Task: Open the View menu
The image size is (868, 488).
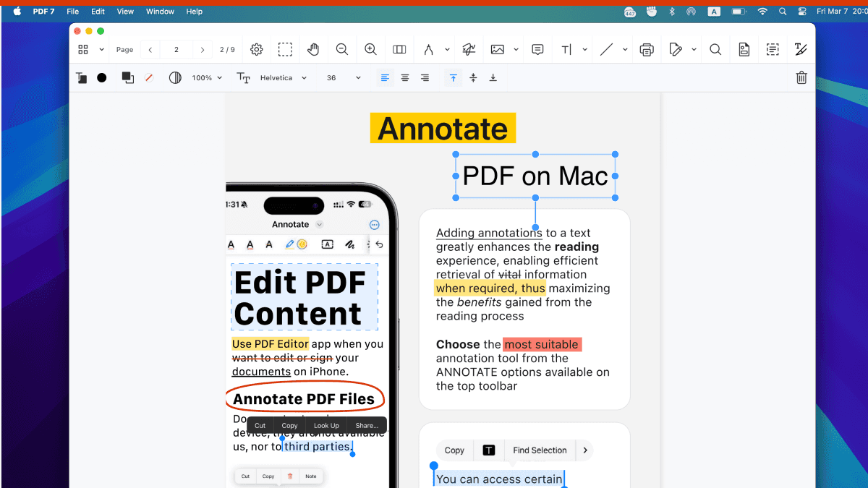Action: tap(125, 12)
